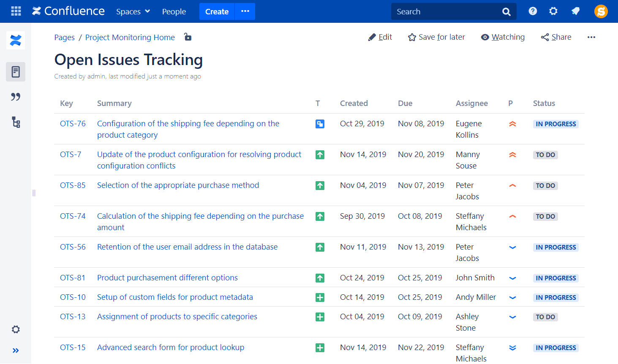Open the help question mark icon
This screenshot has height=364, width=618.
(x=532, y=11)
